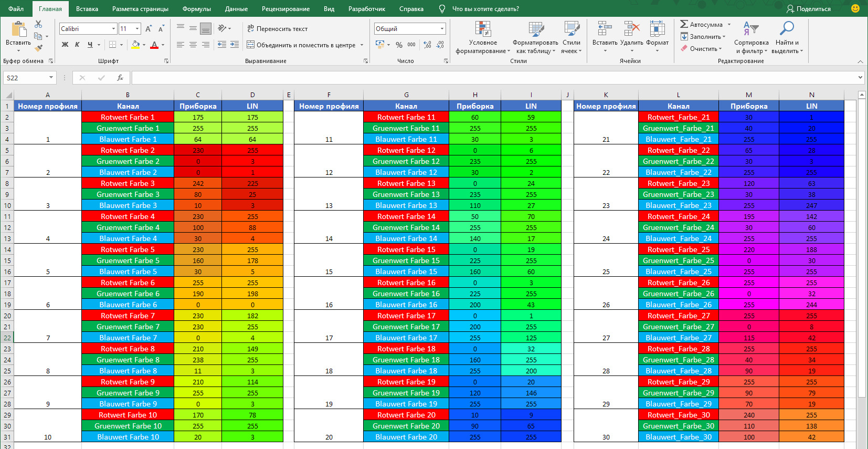
Task: Open Стили ячеек gallery
Action: coord(571,37)
